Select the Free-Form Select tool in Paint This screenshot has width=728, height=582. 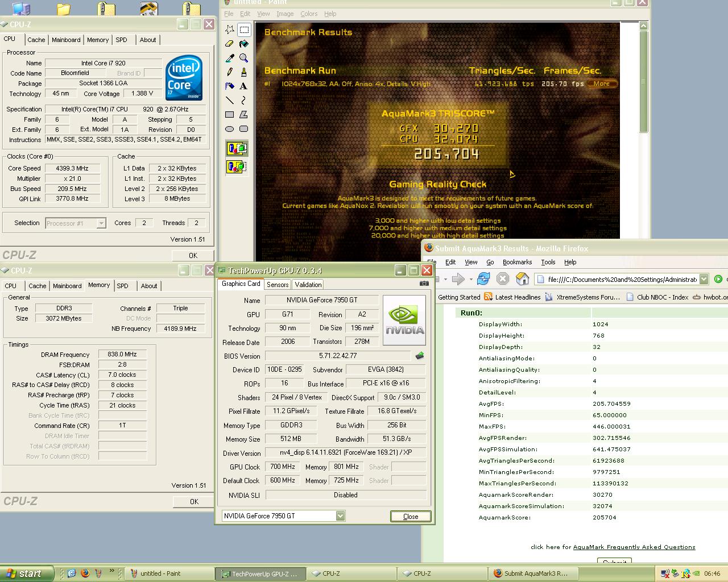tap(230, 30)
